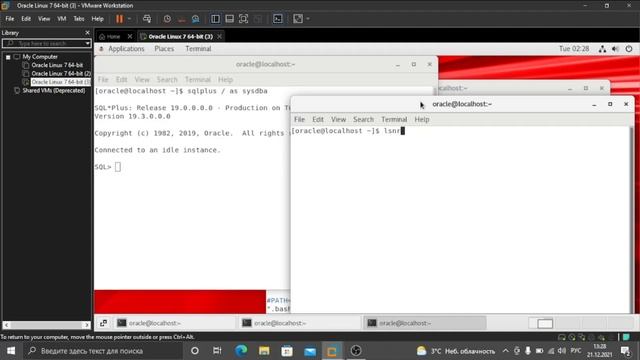The width and height of the screenshot is (640, 360).
Task: Open the snapshot manager
Action: 196,19
